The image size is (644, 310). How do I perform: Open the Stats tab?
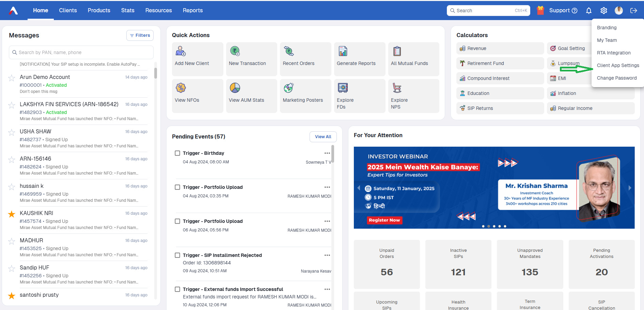(128, 11)
